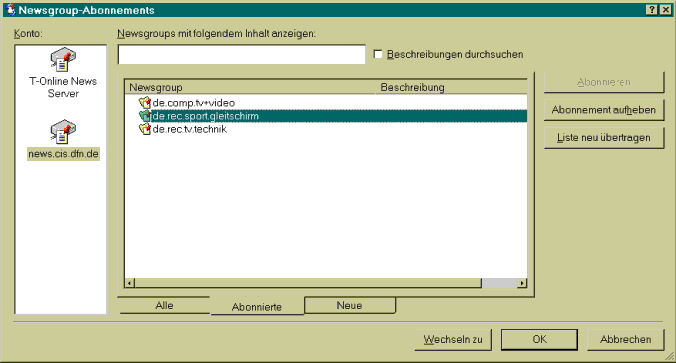Switch to the Abonnierte tab
Image resolution: width=676 pixels, height=363 pixels.
pos(257,307)
